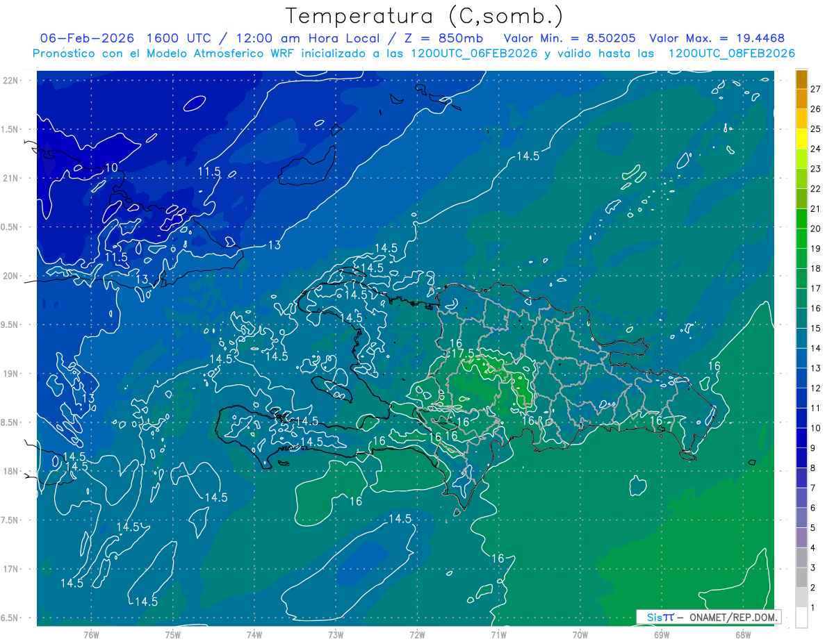Click the color scale label '27'

(816, 89)
